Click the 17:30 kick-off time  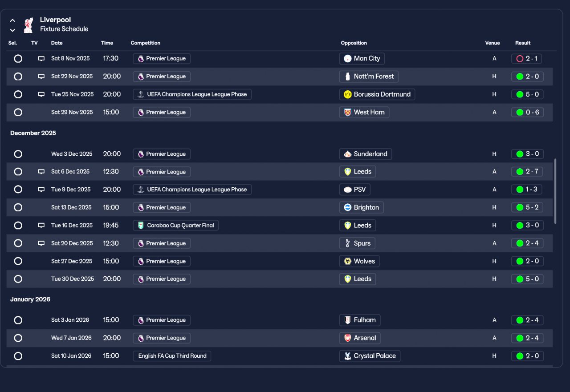[111, 59]
